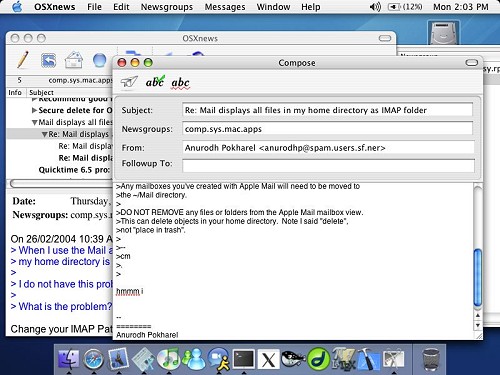Click the 'Anurodh Pokharel' signature line
Image resolution: width=500 pixels, height=375 pixels.
tap(147, 335)
